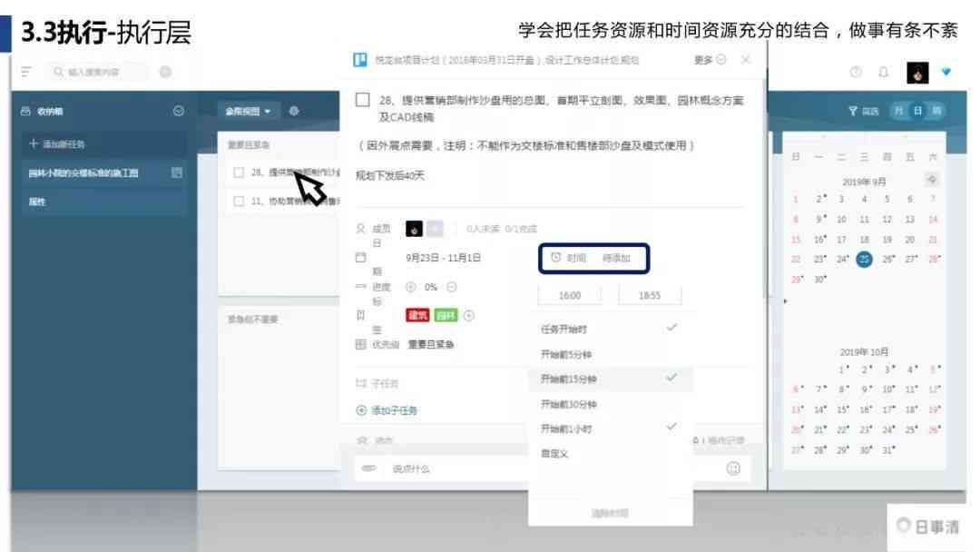Click the round icon right of search
This screenshot has width=980, height=552.
coord(166,72)
